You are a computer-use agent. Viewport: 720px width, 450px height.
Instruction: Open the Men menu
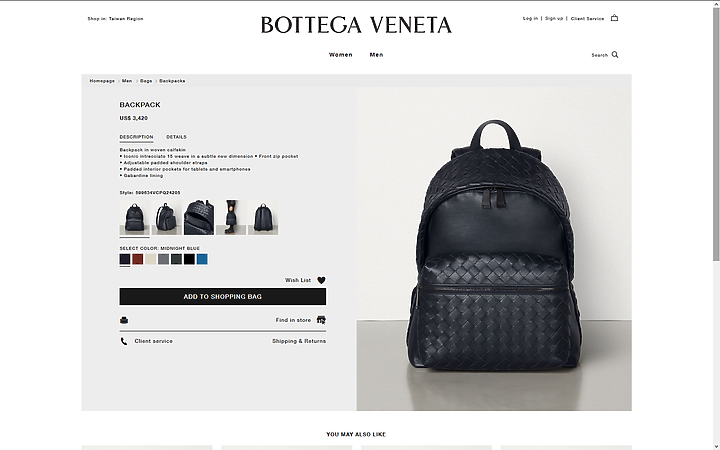click(x=377, y=55)
